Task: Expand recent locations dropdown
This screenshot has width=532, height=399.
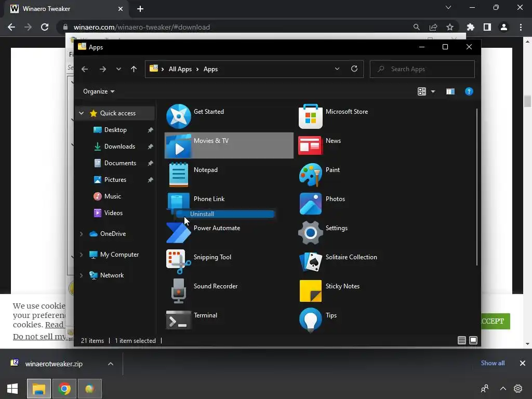Action: 118,69
